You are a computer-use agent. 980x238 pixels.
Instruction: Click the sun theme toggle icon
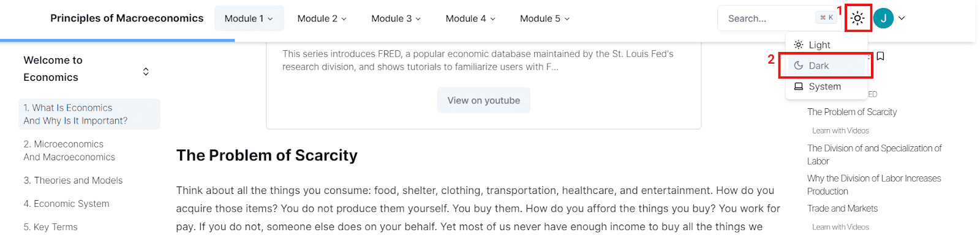(858, 18)
